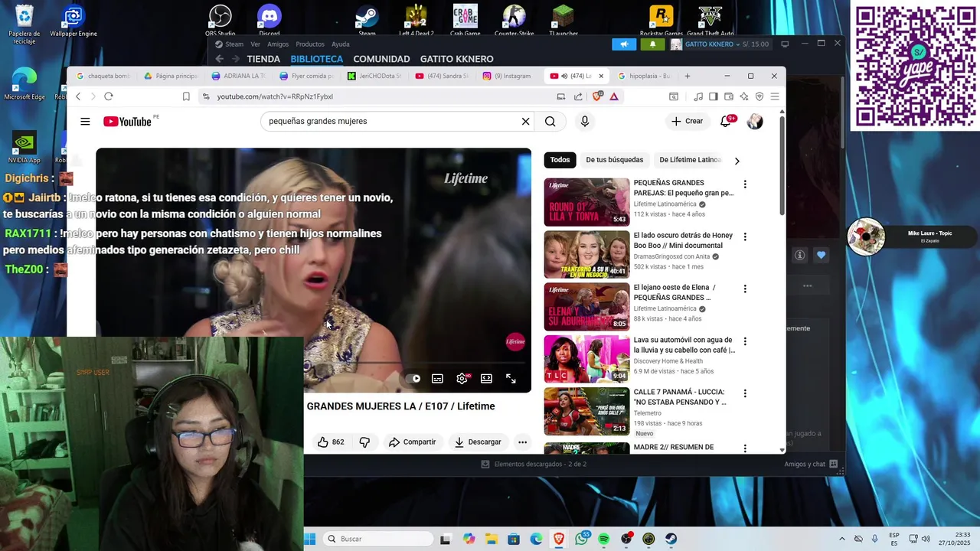The height and width of the screenshot is (551, 980).
Task: Switch to JeriCHODota browser tab
Action: 374,76
